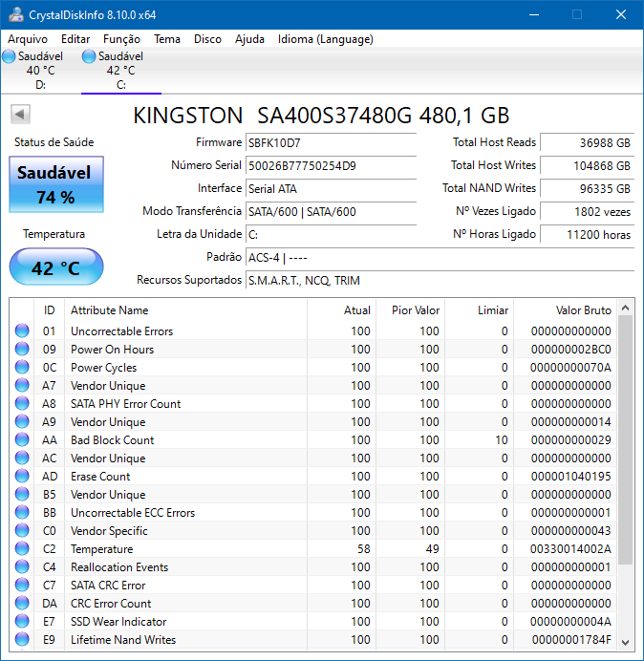The height and width of the screenshot is (661, 644).
Task: Open the Disco menu
Action: (x=207, y=39)
